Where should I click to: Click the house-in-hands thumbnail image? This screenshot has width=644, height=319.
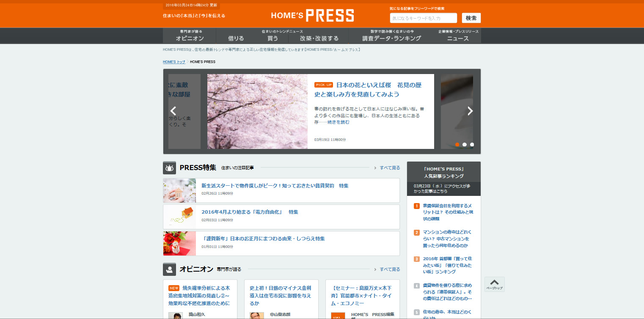coord(179,190)
